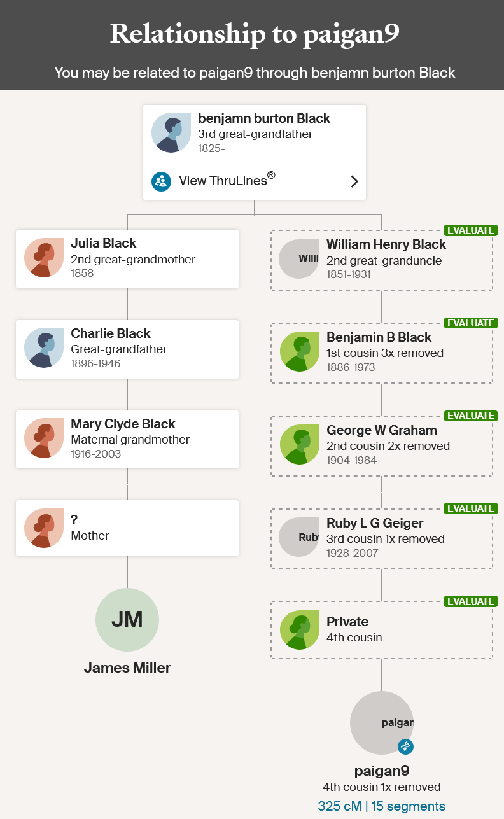Click the DNA badge on paigan9's avatar
This screenshot has height=819, width=504.
(406, 746)
